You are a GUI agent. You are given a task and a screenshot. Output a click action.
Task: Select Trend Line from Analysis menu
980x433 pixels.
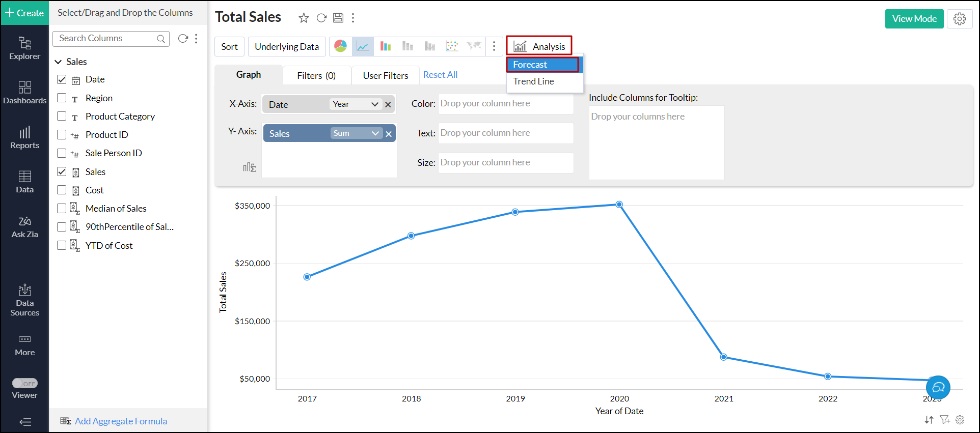coord(533,81)
